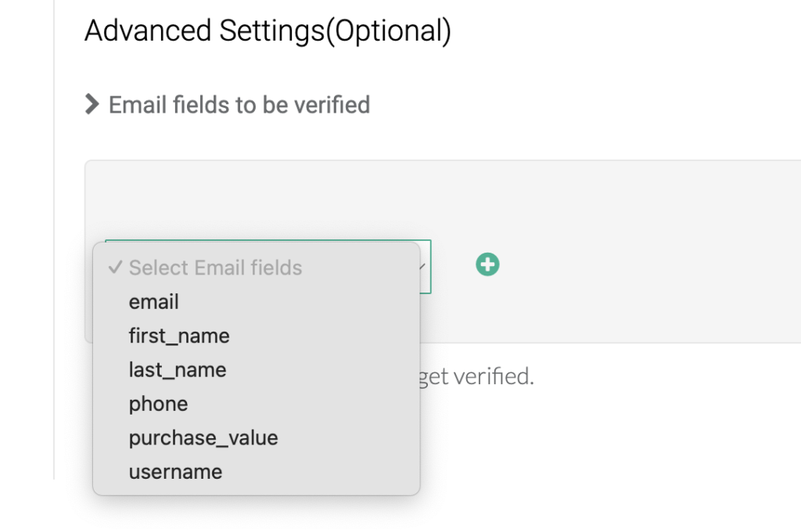
Task: Click the dropdown arrow of the email field select box
Action: point(422,266)
